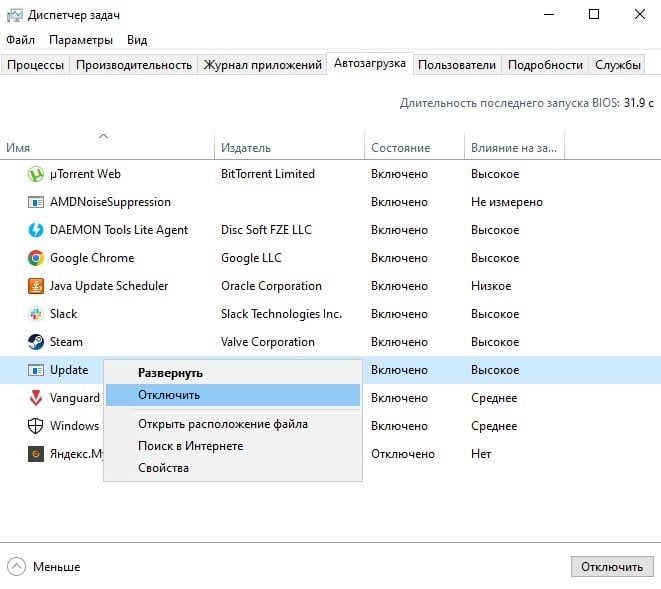661x589 pixels.
Task: Click the Vanguard icon
Action: (36, 398)
